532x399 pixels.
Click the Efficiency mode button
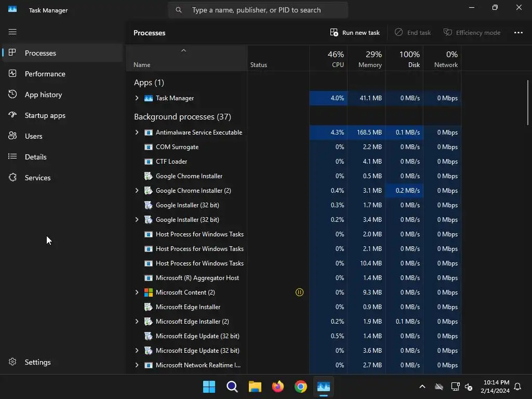(472, 33)
